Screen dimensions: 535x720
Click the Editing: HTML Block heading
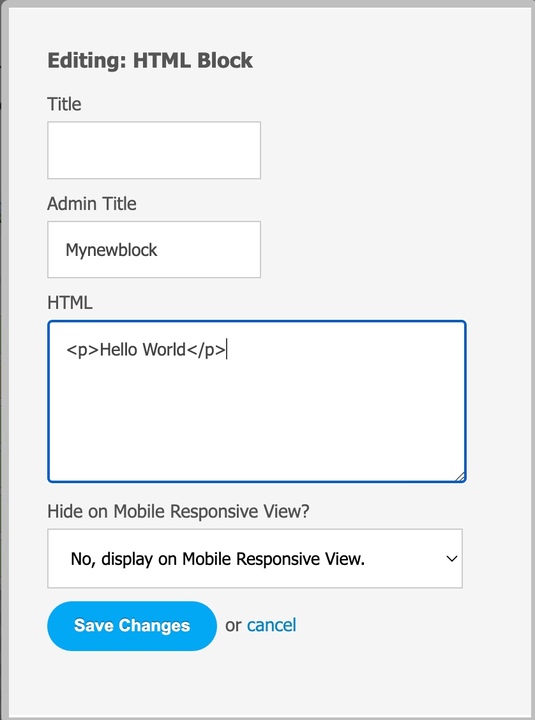coord(150,61)
